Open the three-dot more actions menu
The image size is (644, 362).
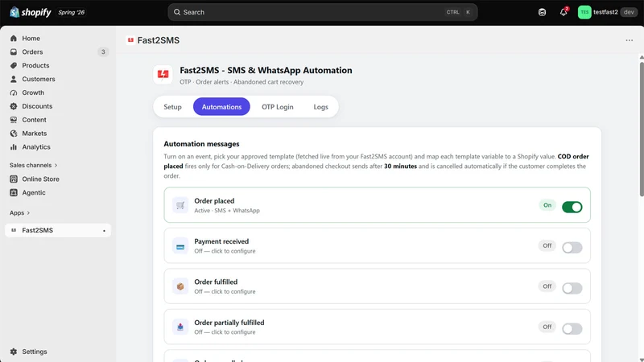coord(630,40)
